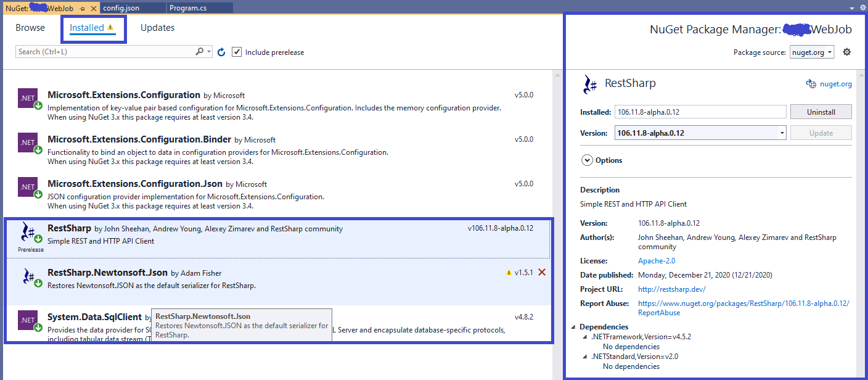This screenshot has width=868, height=380.
Task: Open the http://restsharp.dev/ project URL
Action: click(x=672, y=289)
